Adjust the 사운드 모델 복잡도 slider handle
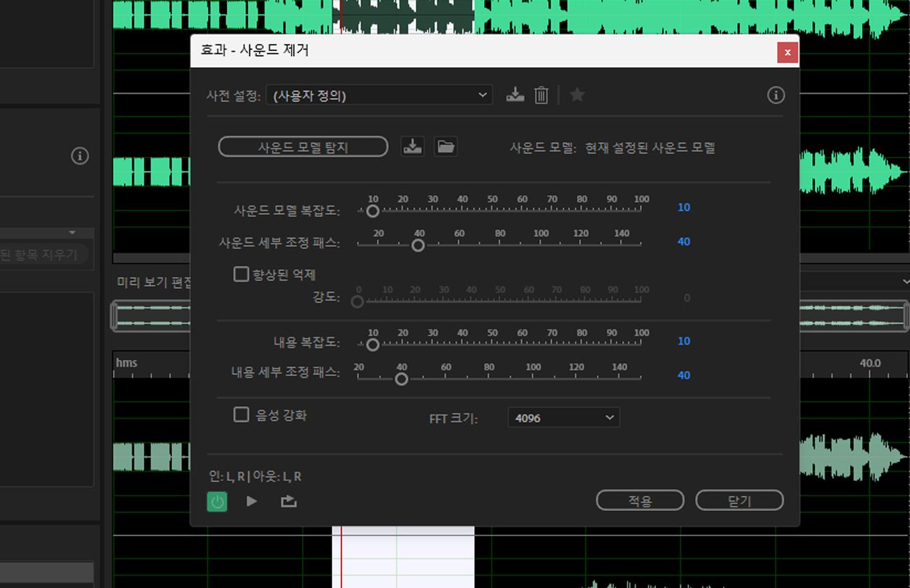910x588 pixels. click(x=372, y=211)
